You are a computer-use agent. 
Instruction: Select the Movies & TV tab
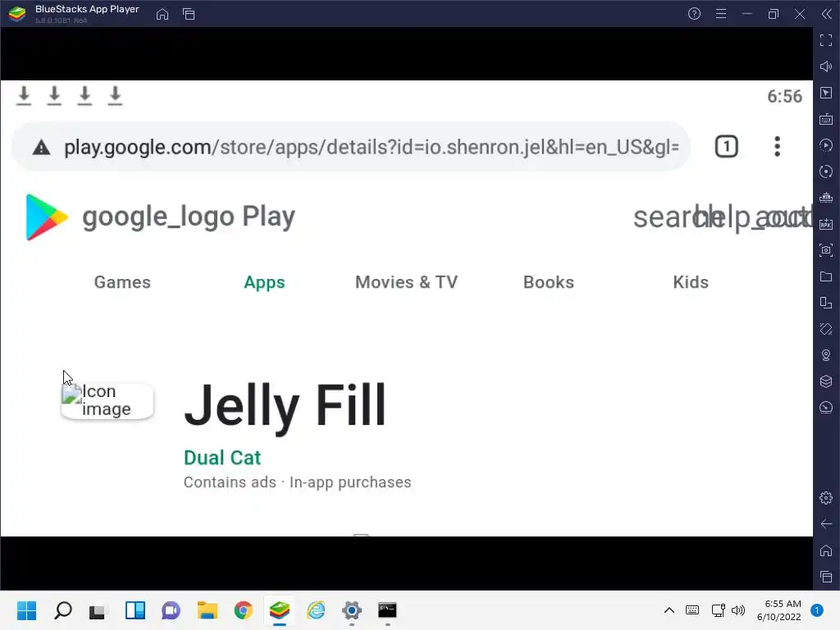pyautogui.click(x=407, y=282)
